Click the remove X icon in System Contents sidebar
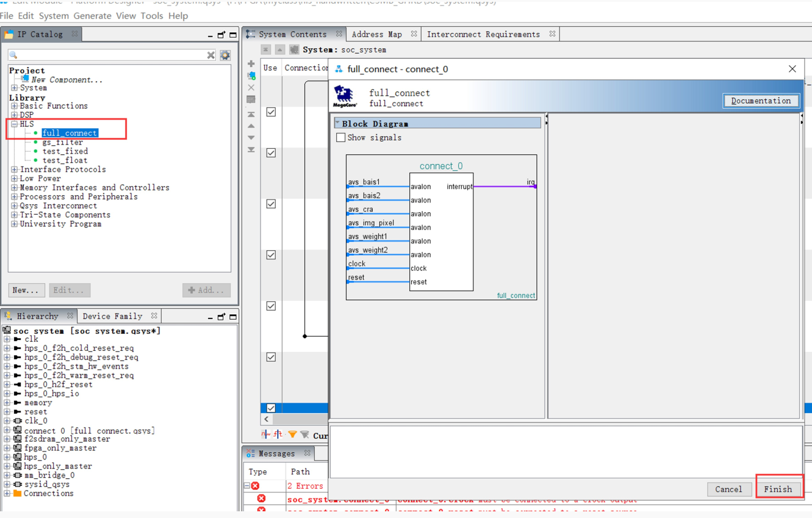The height and width of the screenshot is (518, 812). 251,88
